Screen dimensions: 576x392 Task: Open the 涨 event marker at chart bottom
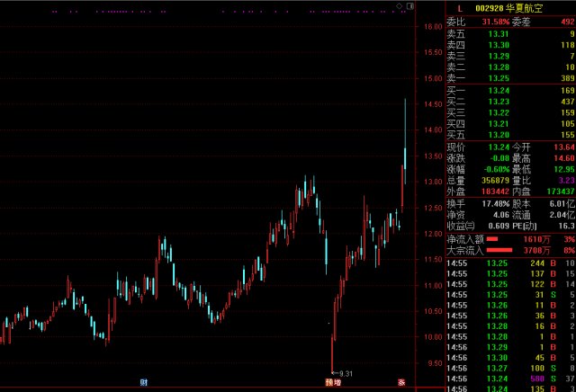tap(401, 382)
